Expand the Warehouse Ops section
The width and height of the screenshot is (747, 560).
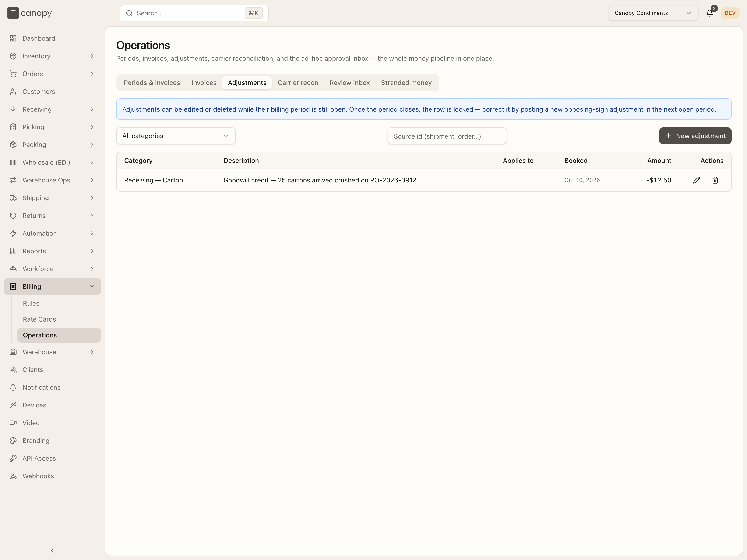(52, 180)
